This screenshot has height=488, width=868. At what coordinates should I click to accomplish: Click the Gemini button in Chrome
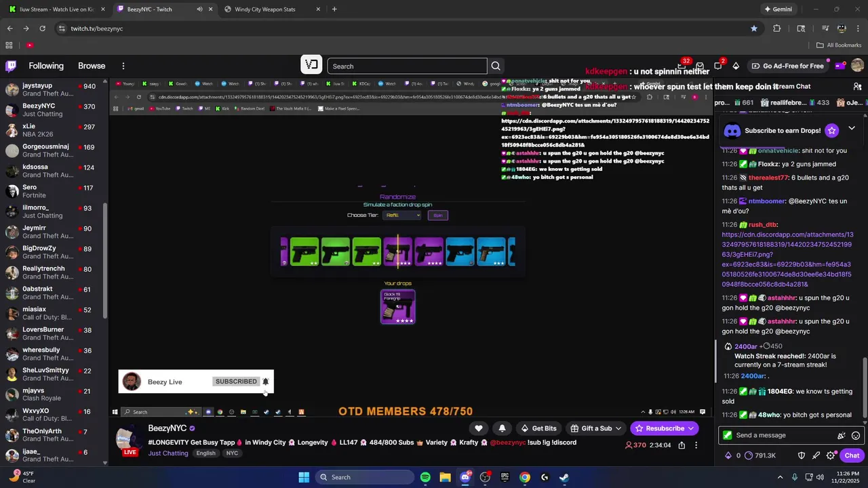click(778, 9)
